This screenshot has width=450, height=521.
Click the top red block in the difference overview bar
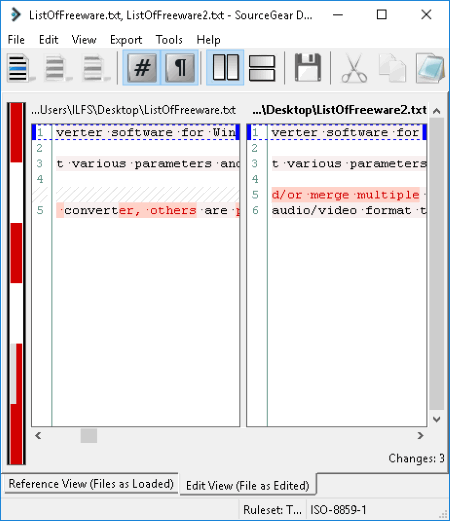click(16, 133)
